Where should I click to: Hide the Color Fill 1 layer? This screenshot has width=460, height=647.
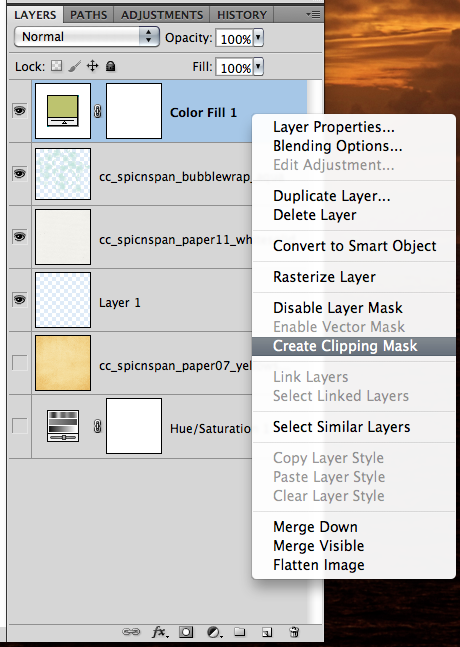point(19,111)
